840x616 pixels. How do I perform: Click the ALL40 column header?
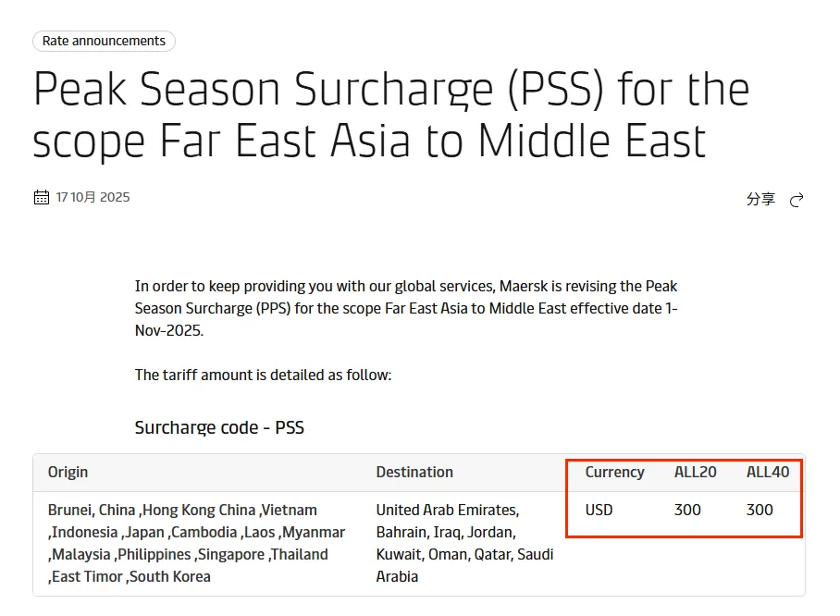click(x=768, y=472)
